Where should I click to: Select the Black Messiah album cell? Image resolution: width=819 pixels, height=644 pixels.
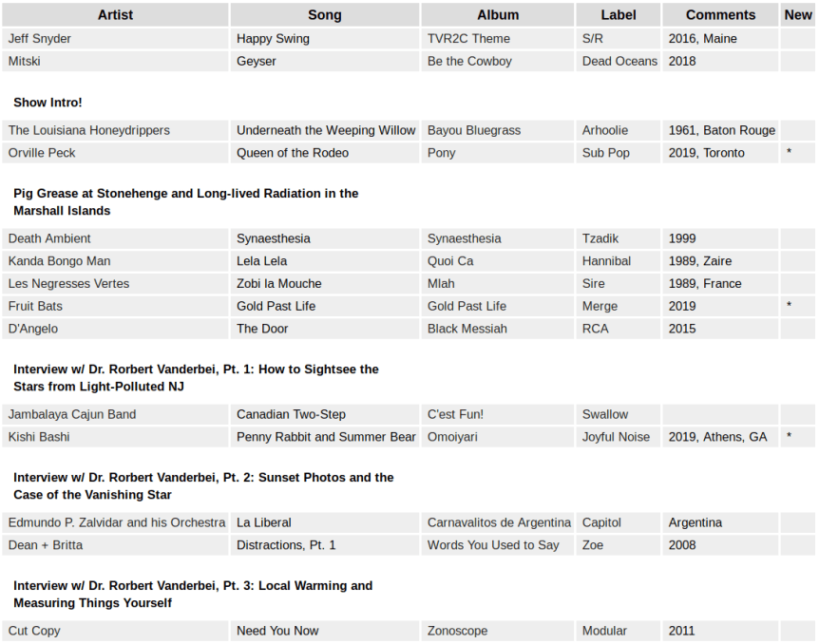tap(467, 329)
